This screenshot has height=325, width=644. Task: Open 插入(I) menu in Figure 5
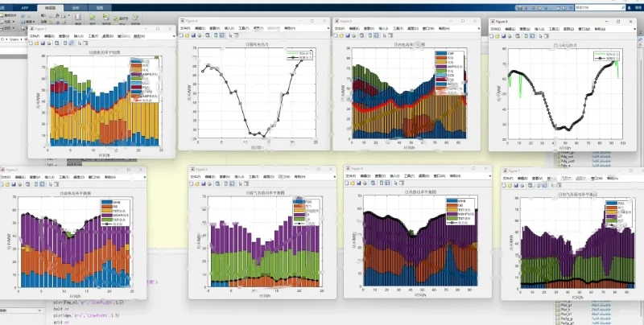384,28
